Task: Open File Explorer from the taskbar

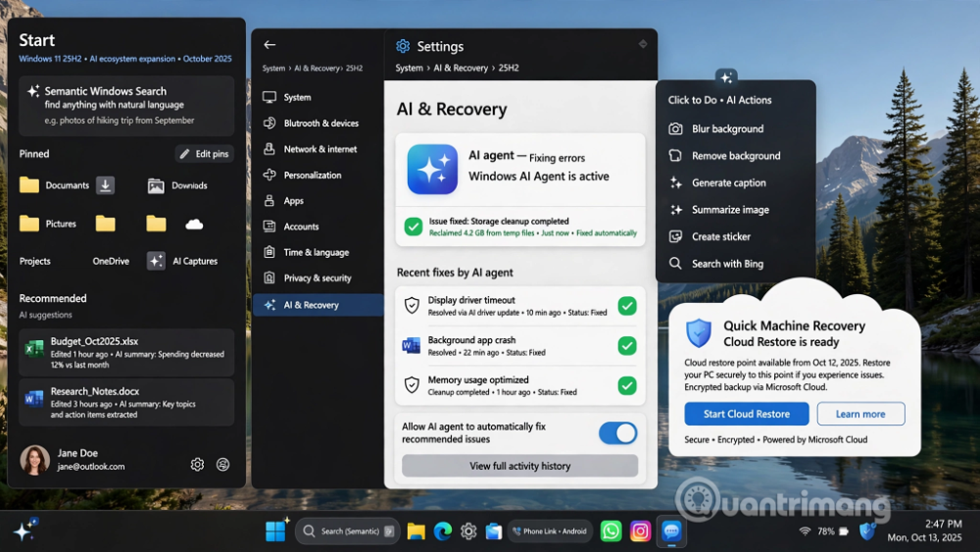Action: point(416,531)
